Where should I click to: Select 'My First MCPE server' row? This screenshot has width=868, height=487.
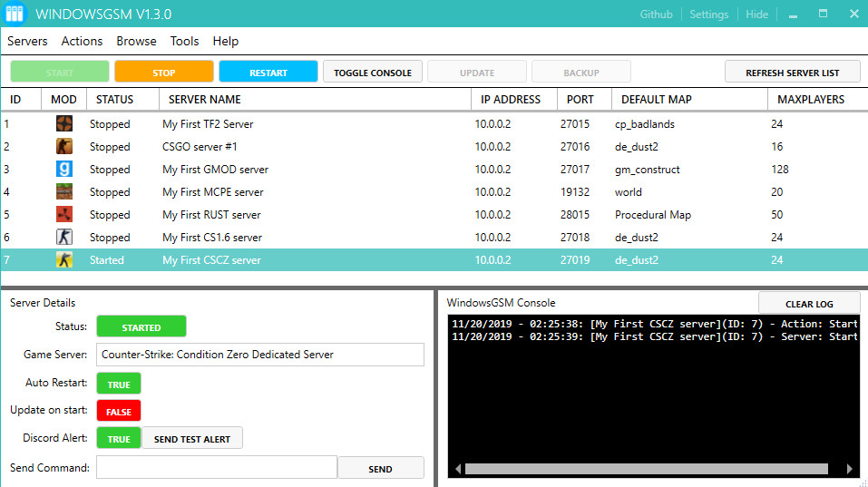[x=434, y=192]
